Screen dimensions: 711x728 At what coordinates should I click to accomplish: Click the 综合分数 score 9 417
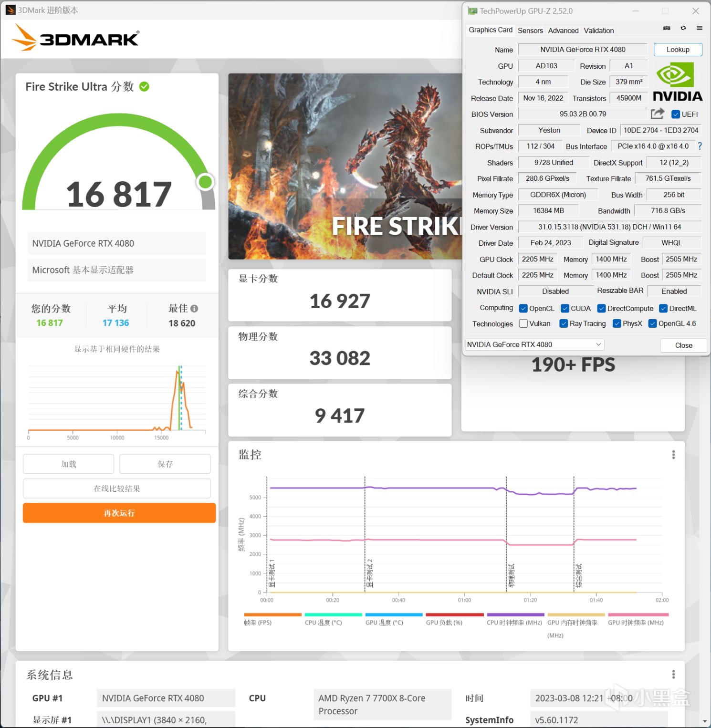click(x=340, y=416)
